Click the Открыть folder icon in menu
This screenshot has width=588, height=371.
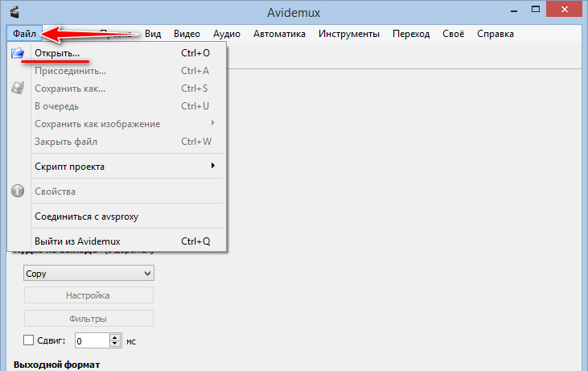click(x=18, y=53)
